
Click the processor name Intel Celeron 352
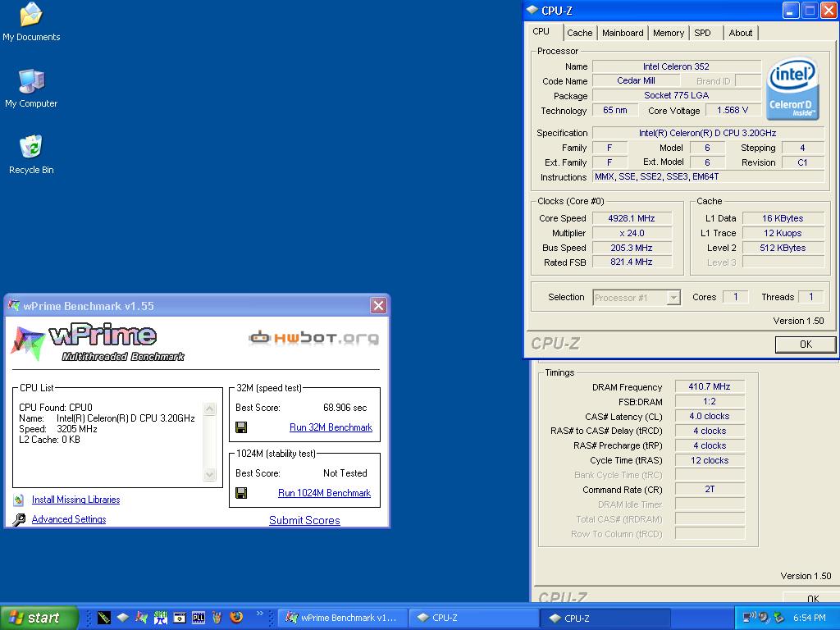pyautogui.click(x=676, y=66)
